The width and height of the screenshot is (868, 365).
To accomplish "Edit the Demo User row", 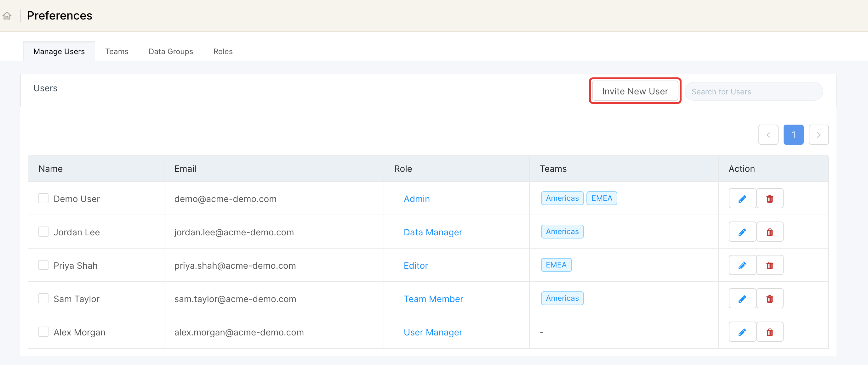I will [742, 199].
